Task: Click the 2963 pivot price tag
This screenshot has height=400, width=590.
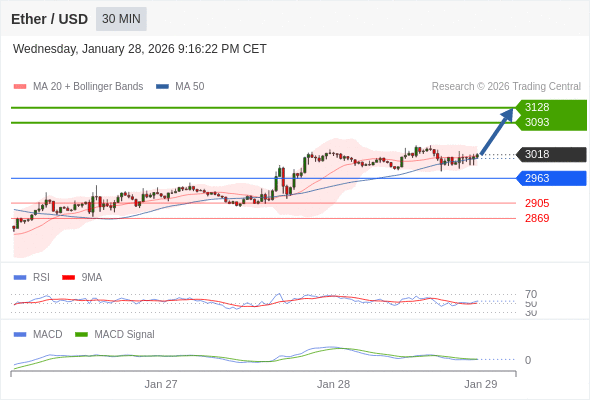Action: coord(551,178)
